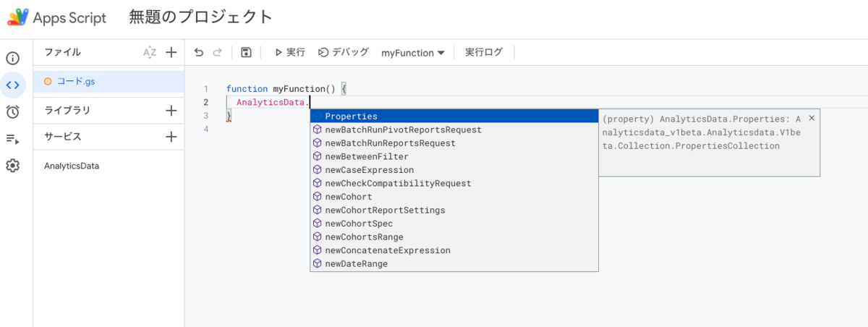Viewport: 868px width, 327px height.
Task: Click the サービス section header
Action: tap(63, 137)
